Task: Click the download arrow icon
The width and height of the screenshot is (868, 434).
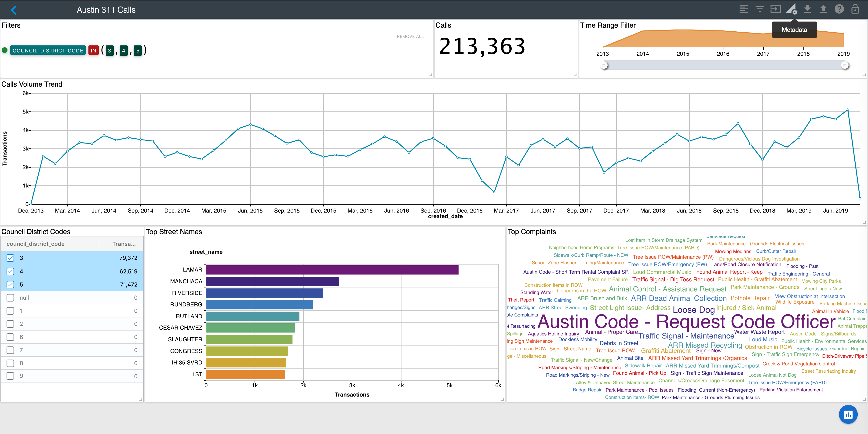Action: [x=807, y=9]
